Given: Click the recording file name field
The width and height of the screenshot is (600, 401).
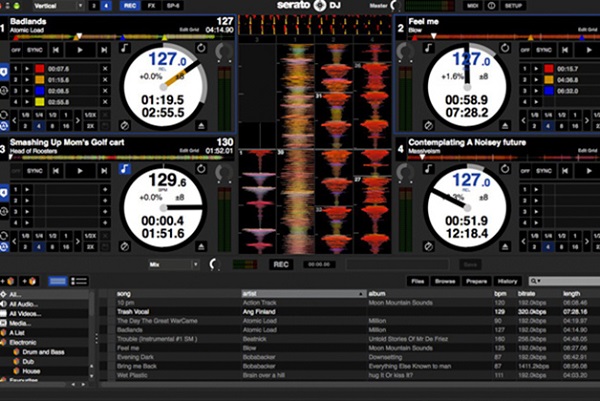Looking at the screenshot, I should 397,264.
